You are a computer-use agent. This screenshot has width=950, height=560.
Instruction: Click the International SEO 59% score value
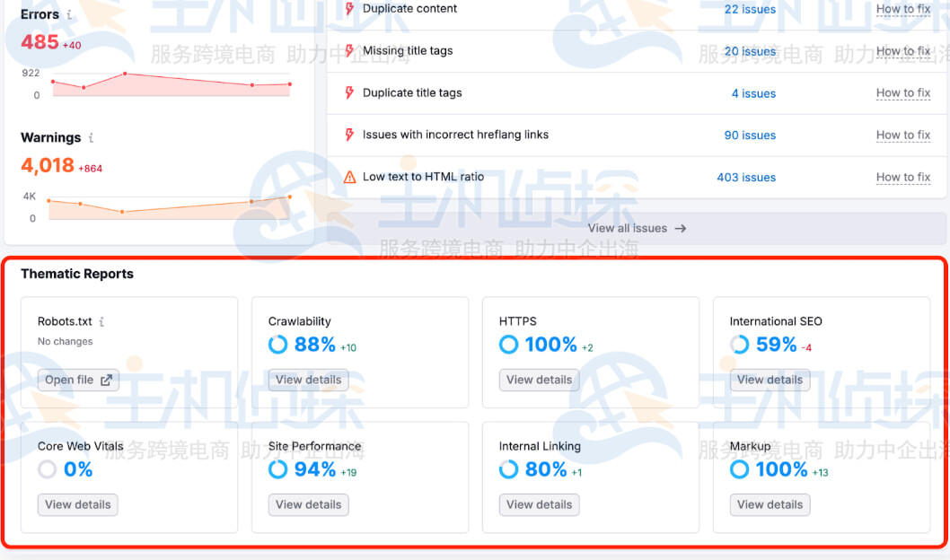[776, 345]
